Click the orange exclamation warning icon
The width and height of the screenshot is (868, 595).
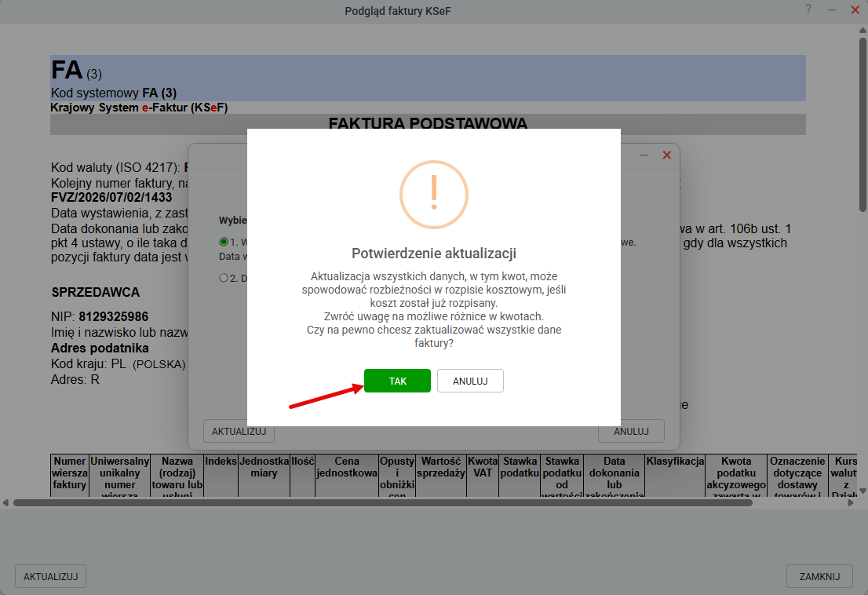(x=434, y=195)
